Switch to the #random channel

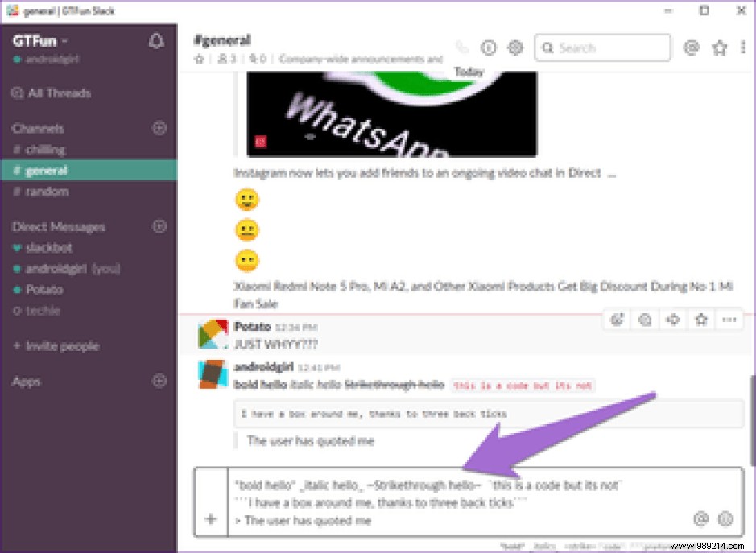[x=43, y=192]
